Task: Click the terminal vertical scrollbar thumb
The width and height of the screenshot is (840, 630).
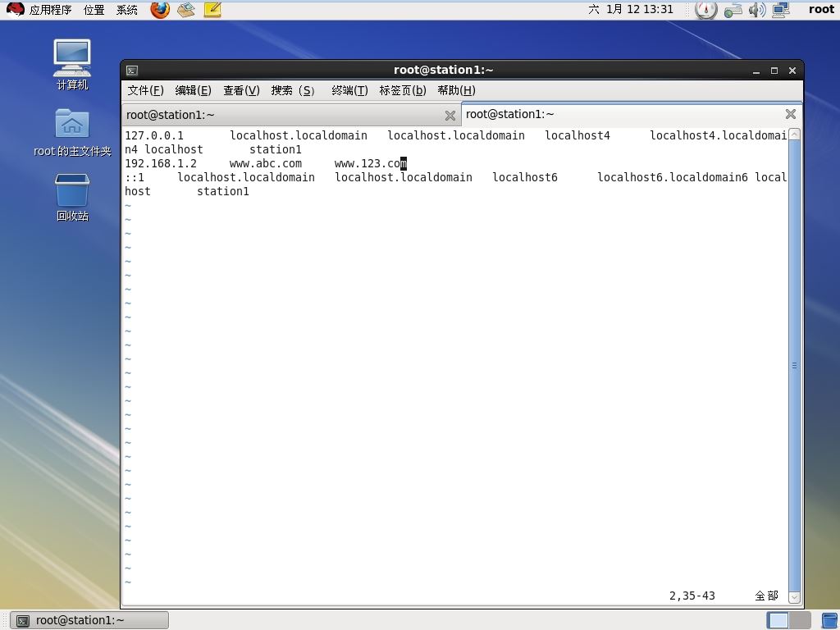Action: 794,365
